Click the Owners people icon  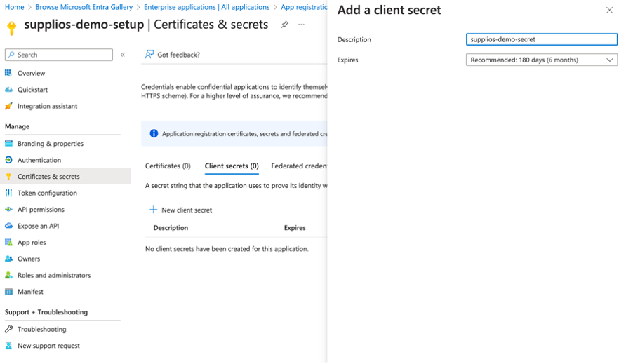(x=8, y=259)
